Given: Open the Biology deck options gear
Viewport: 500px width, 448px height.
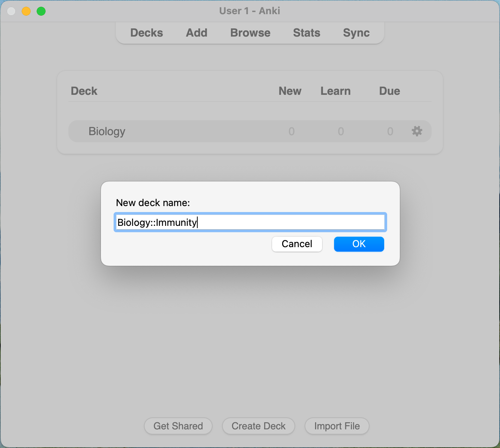Looking at the screenshot, I should point(417,131).
